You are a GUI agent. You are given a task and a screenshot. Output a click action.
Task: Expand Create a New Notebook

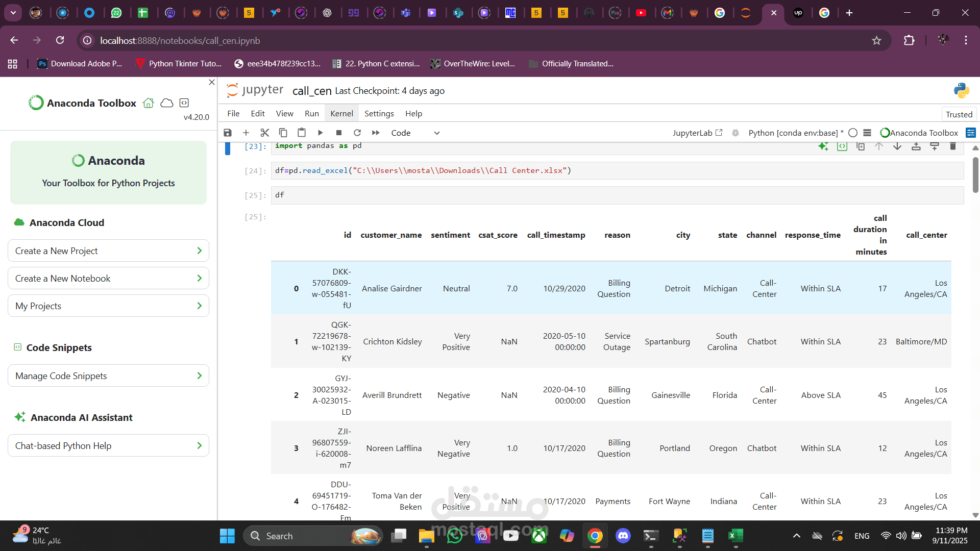click(108, 279)
